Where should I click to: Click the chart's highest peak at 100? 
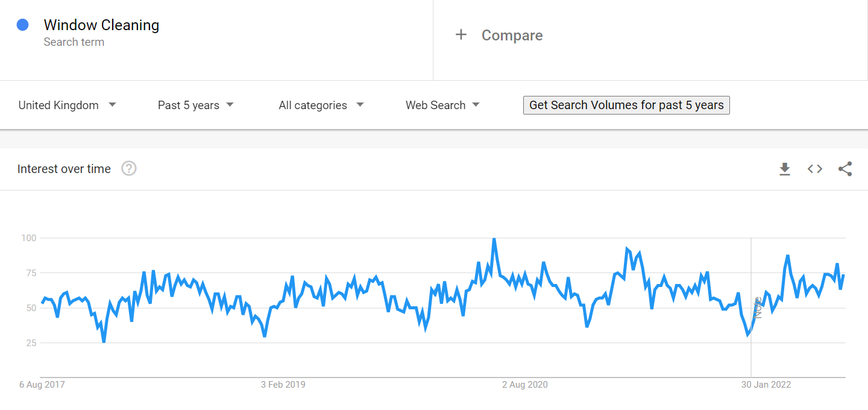494,239
